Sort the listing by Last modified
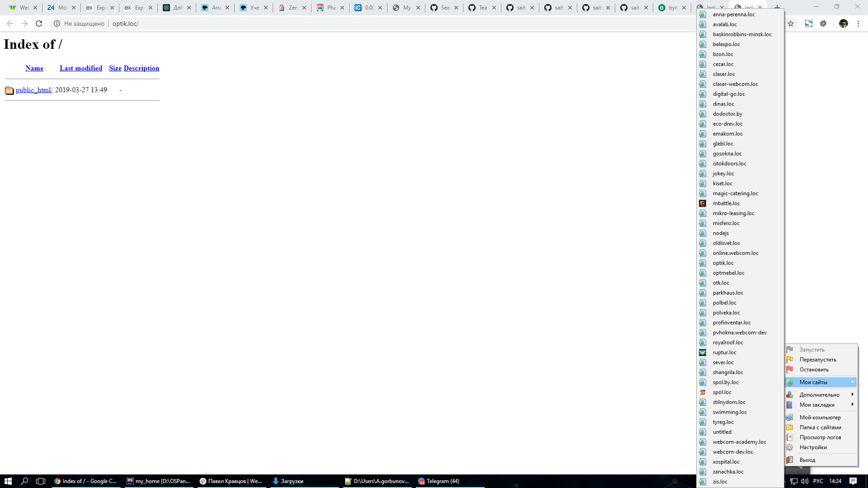The height and width of the screenshot is (488, 868). coord(81,68)
